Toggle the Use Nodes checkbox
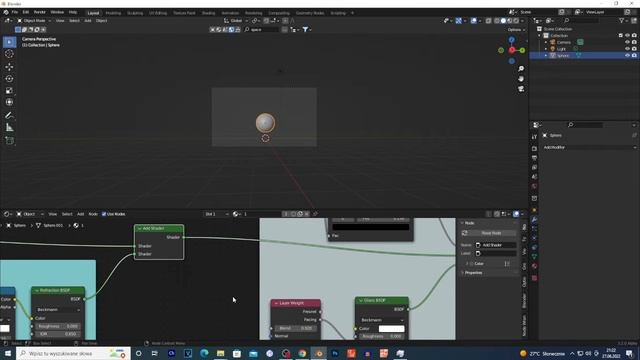Viewport: 640px width, 360px height. point(104,214)
